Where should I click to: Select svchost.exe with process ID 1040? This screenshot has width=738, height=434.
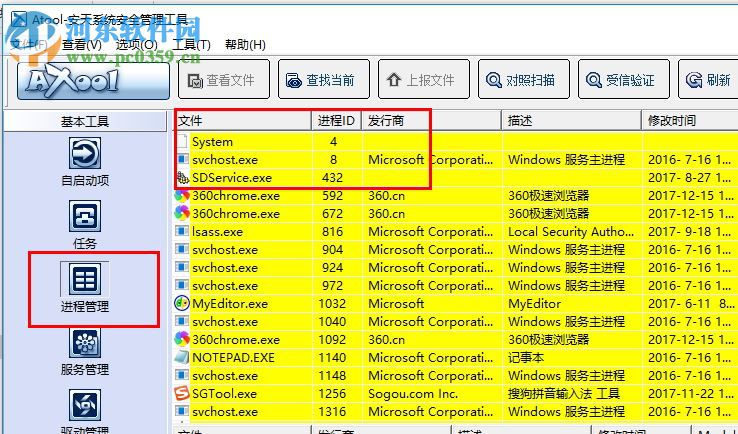point(456,321)
